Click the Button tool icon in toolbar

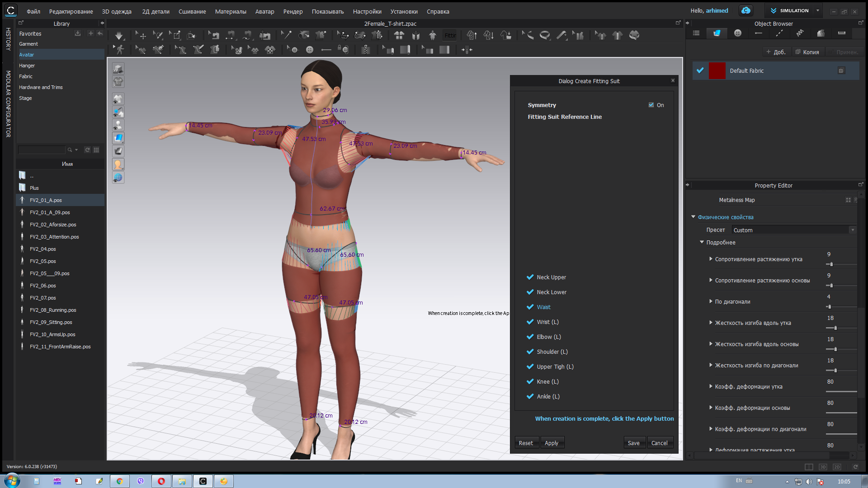click(x=310, y=50)
